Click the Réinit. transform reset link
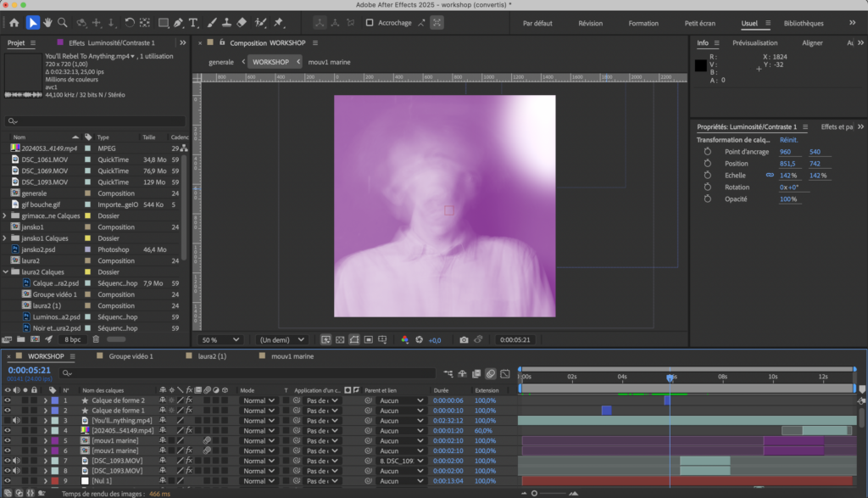The height and width of the screenshot is (498, 868). pos(788,140)
